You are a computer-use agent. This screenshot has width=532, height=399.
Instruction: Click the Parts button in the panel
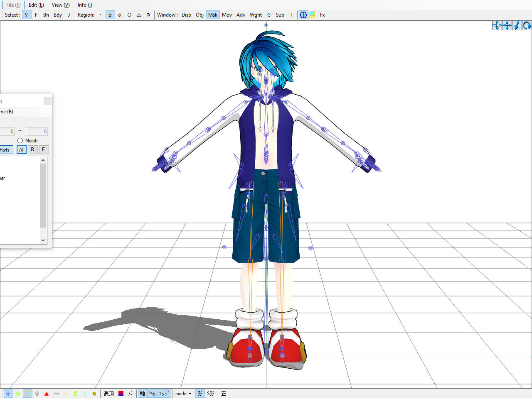point(5,149)
